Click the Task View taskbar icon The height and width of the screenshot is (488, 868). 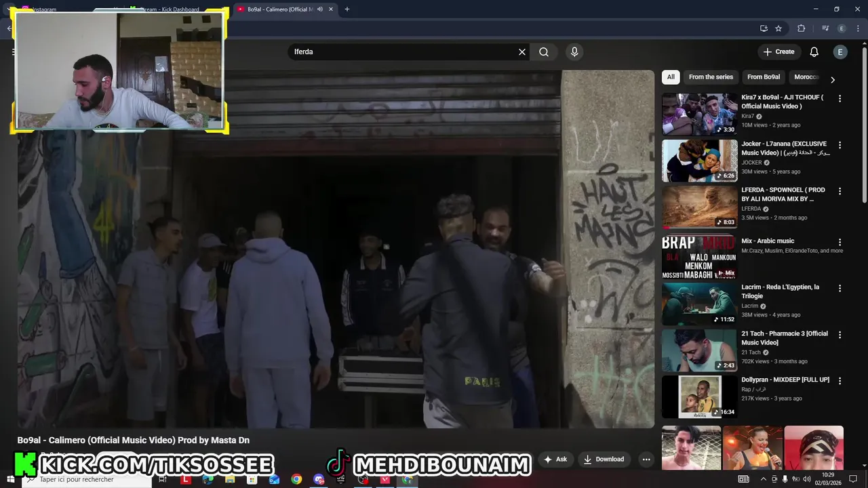click(x=163, y=479)
